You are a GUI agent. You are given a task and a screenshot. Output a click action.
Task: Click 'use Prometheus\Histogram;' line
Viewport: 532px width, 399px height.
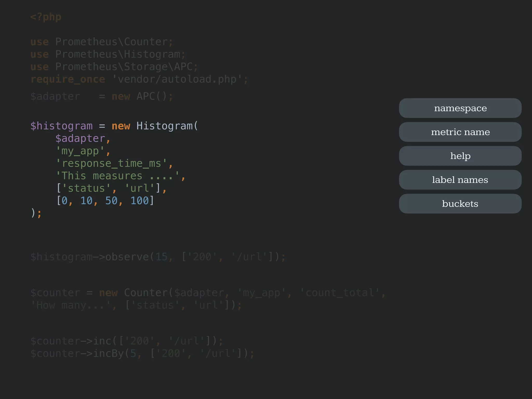108,54
